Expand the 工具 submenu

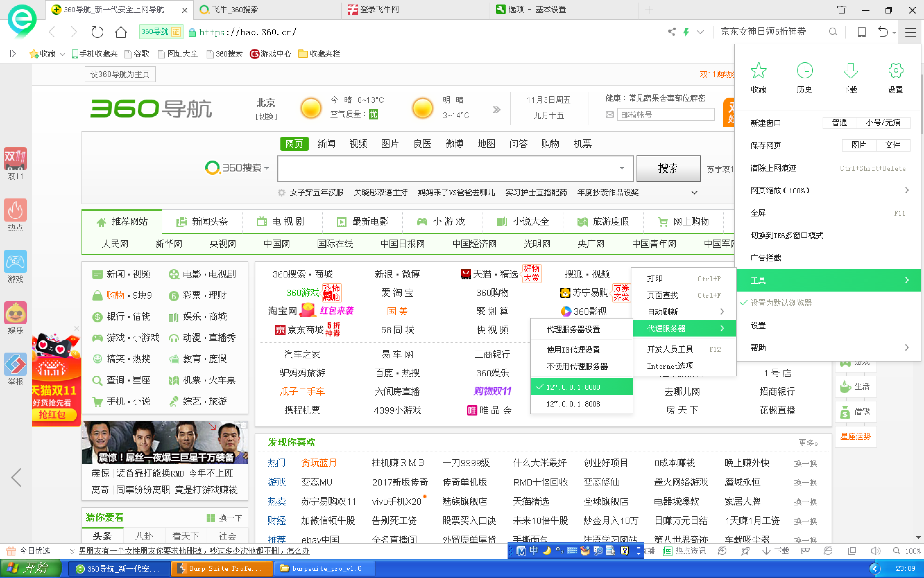point(828,280)
